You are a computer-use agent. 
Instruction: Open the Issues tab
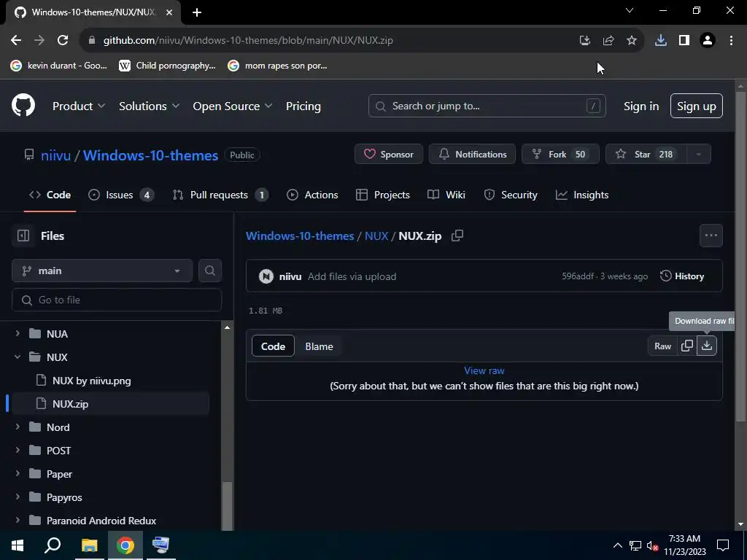coord(121,195)
